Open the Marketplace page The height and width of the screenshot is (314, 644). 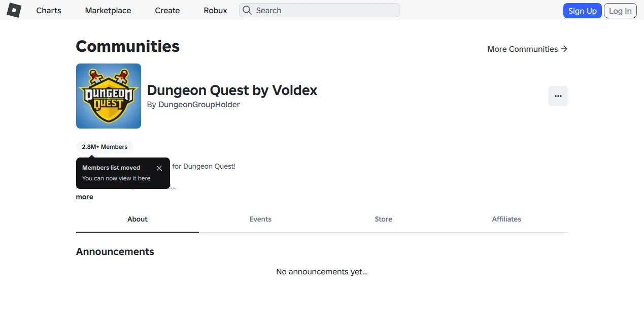click(108, 10)
